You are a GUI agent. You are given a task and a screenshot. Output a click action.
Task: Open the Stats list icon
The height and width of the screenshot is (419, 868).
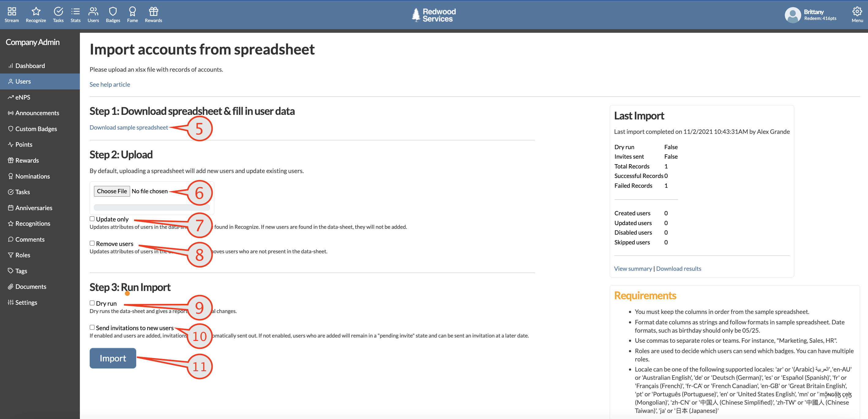point(76,11)
